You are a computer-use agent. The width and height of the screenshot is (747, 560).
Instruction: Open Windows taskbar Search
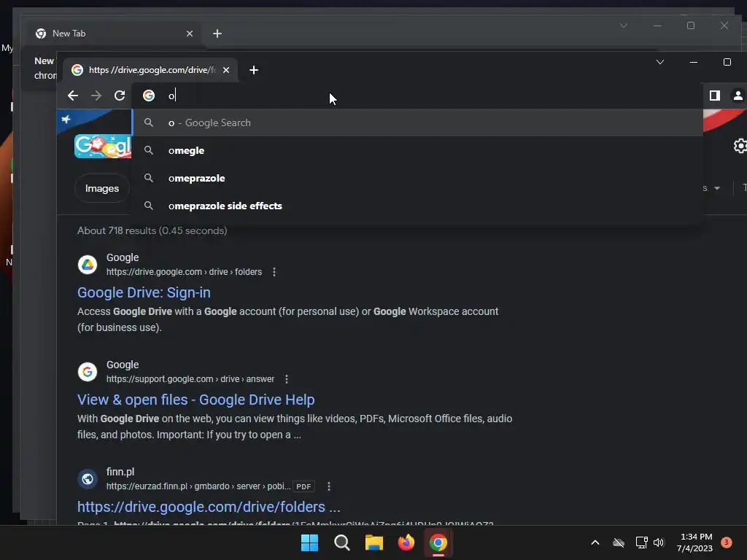coord(342,542)
